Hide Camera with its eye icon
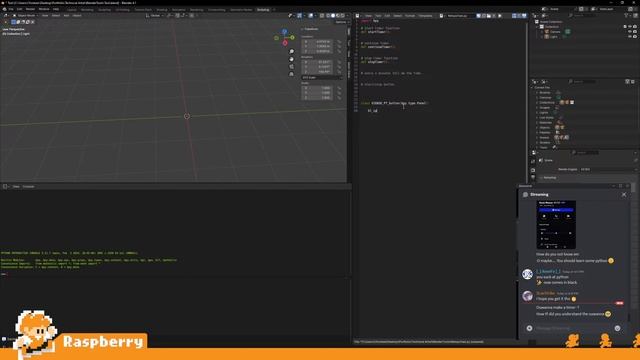Viewport: 640px width, 360px height. pos(630,32)
